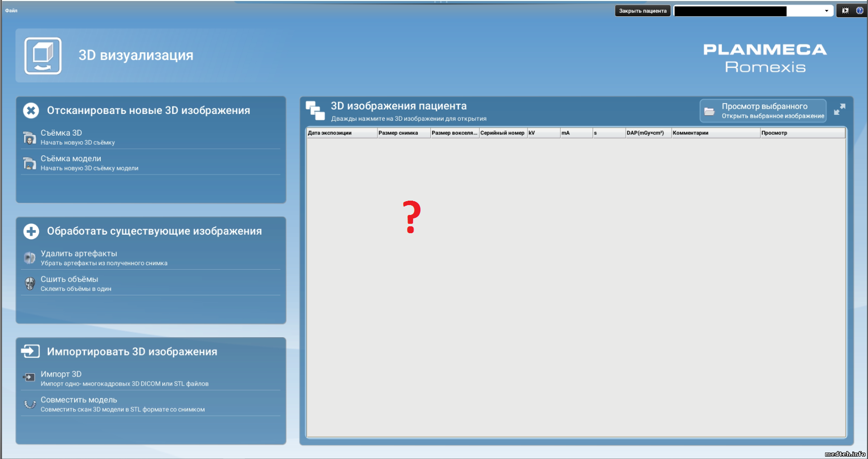Click 'Просмотр выбранного' to open selected image
Image resolution: width=868 pixels, height=459 pixels.
pyautogui.click(x=763, y=111)
